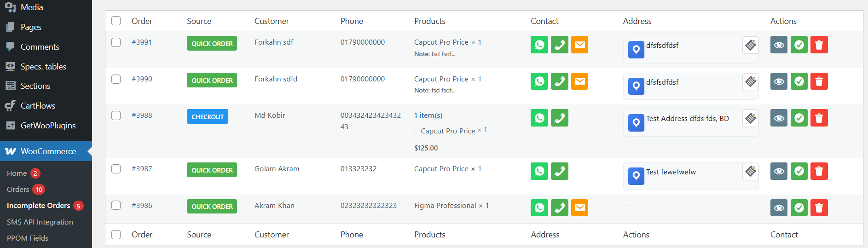Open order link #3987
Image resolution: width=868 pixels, height=248 pixels.
[142, 169]
